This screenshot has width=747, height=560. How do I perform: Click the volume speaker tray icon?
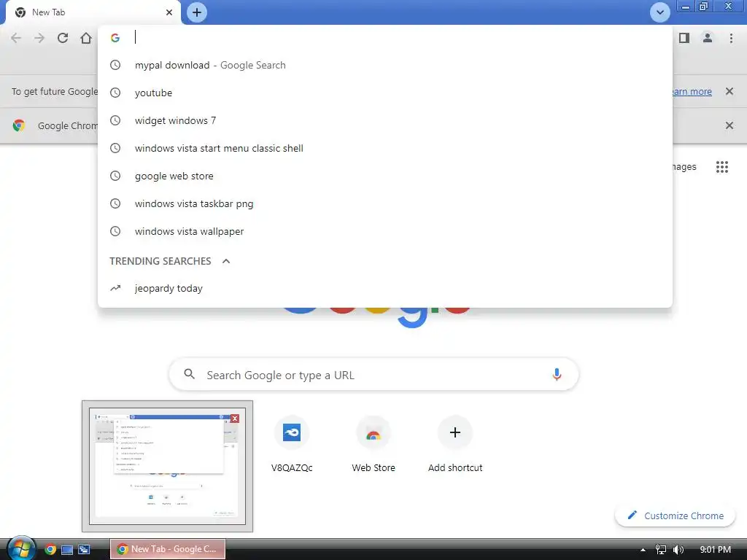pyautogui.click(x=678, y=550)
